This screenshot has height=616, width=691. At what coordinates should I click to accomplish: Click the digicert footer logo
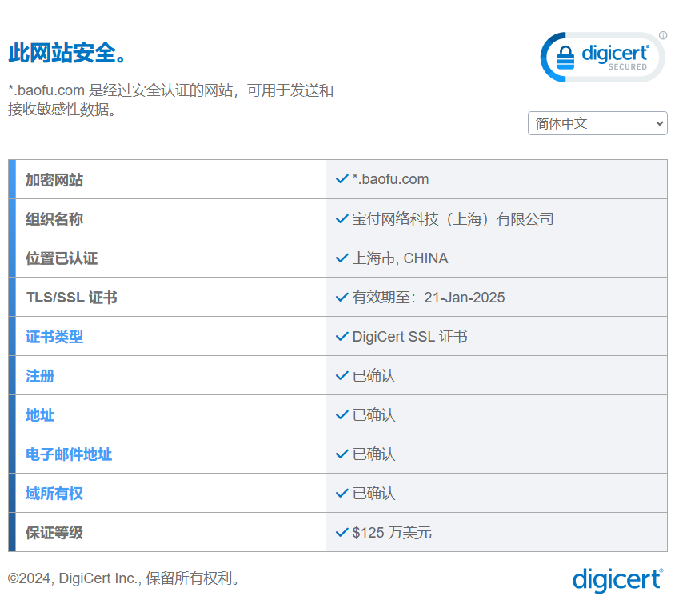(x=618, y=580)
